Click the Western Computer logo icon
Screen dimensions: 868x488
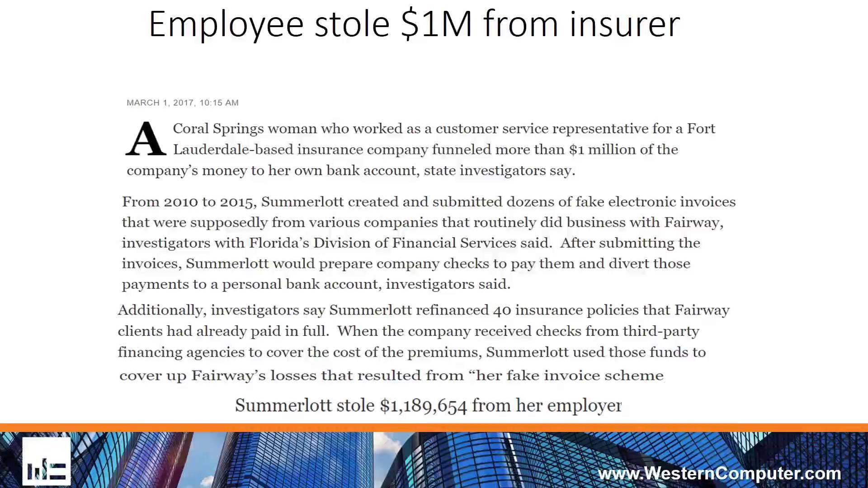coord(47,461)
